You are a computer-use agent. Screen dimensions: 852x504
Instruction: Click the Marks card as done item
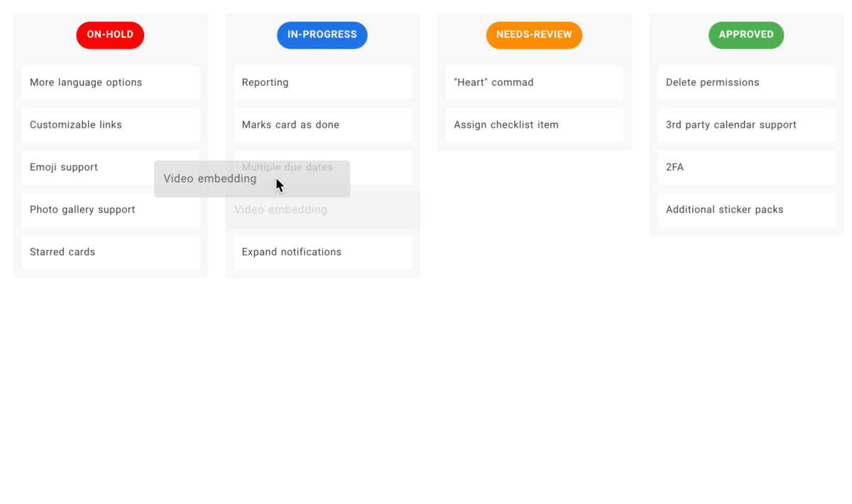click(x=322, y=125)
